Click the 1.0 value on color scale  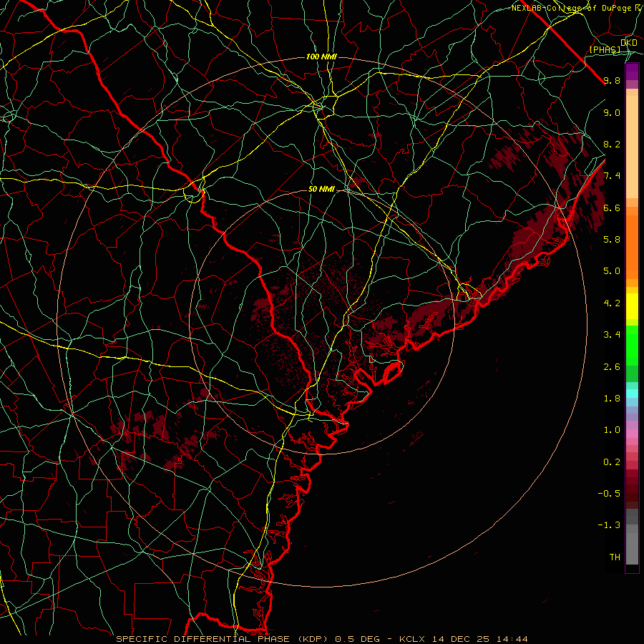pos(612,430)
